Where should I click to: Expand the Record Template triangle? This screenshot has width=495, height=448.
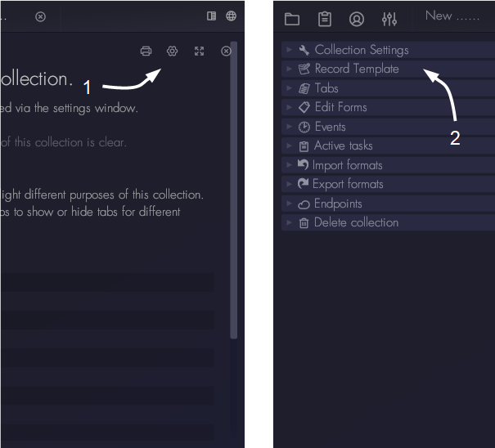tap(289, 69)
